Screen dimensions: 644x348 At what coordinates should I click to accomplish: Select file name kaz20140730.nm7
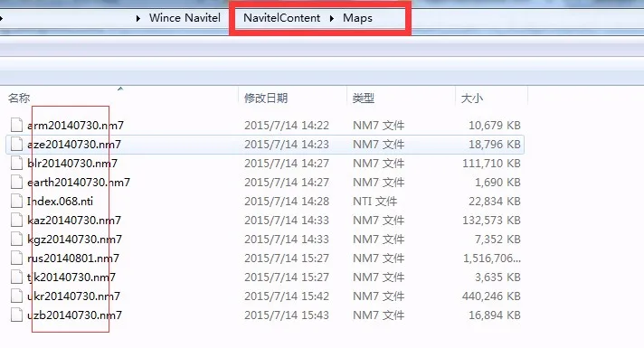(x=74, y=220)
